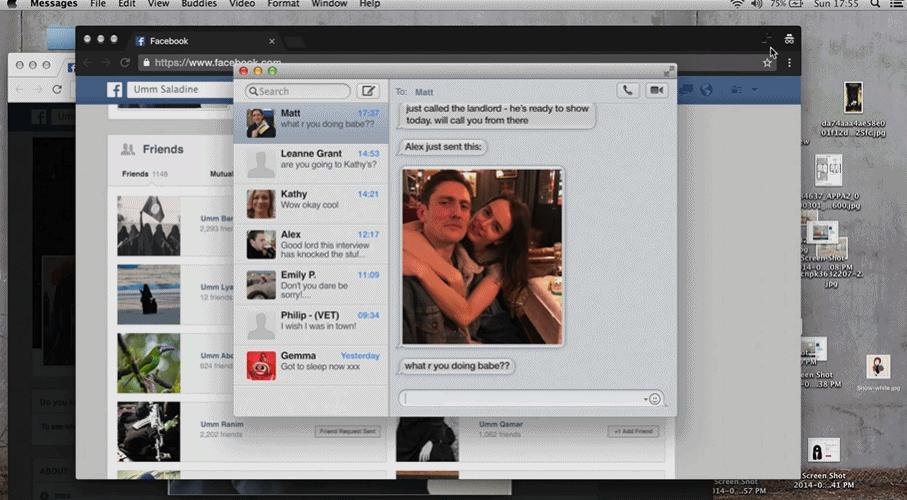This screenshot has height=500, width=907.
Task: Start a video call with Matt
Action: click(656, 91)
